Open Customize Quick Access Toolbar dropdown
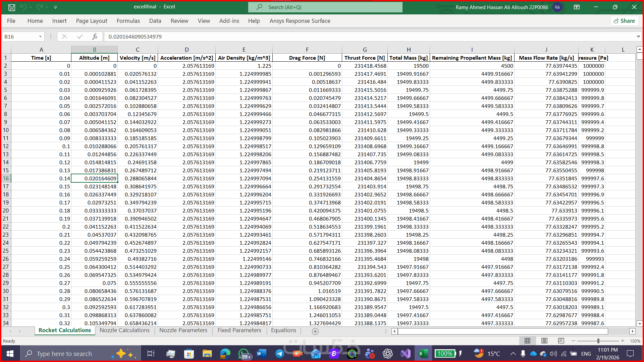The width and height of the screenshot is (644, 362). [x=55, y=7]
